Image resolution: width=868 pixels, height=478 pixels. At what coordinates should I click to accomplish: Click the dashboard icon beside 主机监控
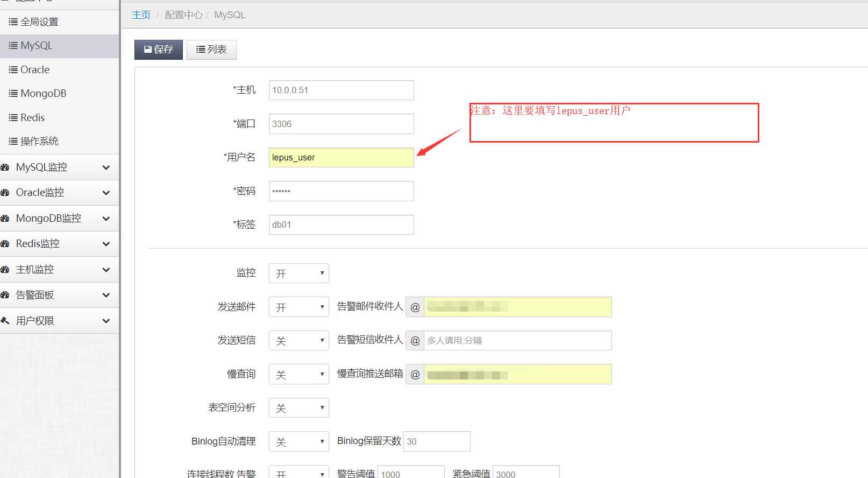click(5, 270)
